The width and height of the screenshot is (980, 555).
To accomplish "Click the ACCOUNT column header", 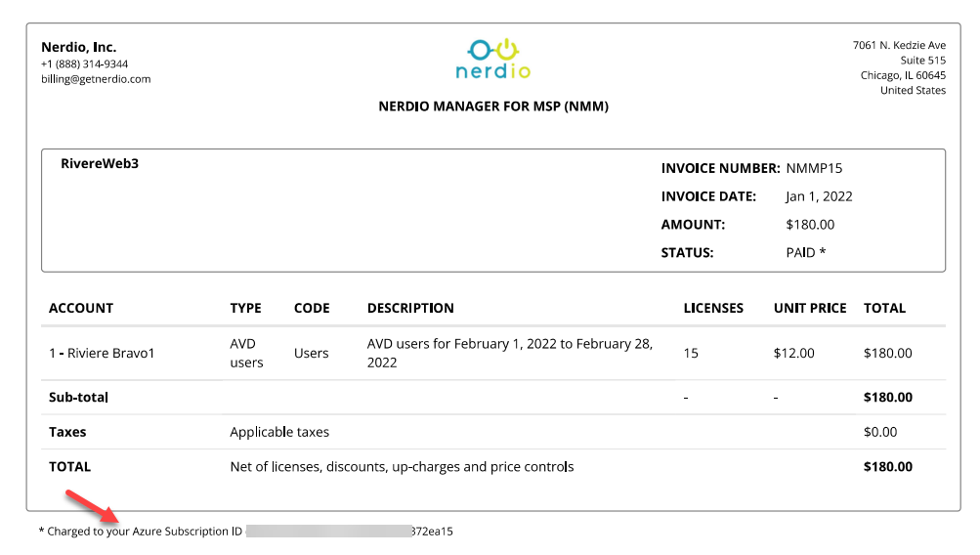I will point(81,308).
